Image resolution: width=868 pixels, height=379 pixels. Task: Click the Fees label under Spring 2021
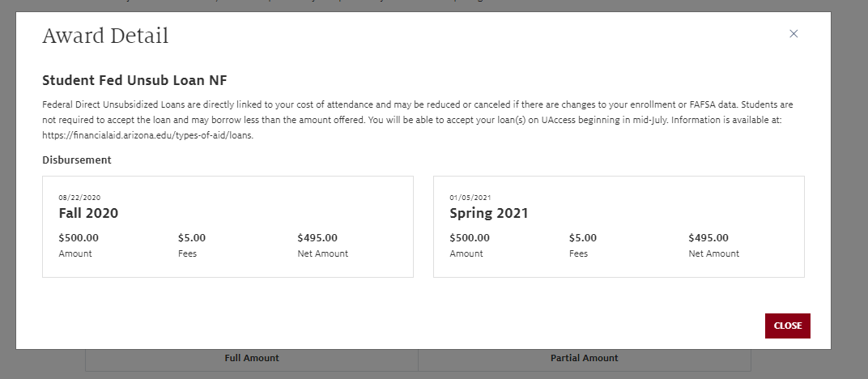(578, 253)
